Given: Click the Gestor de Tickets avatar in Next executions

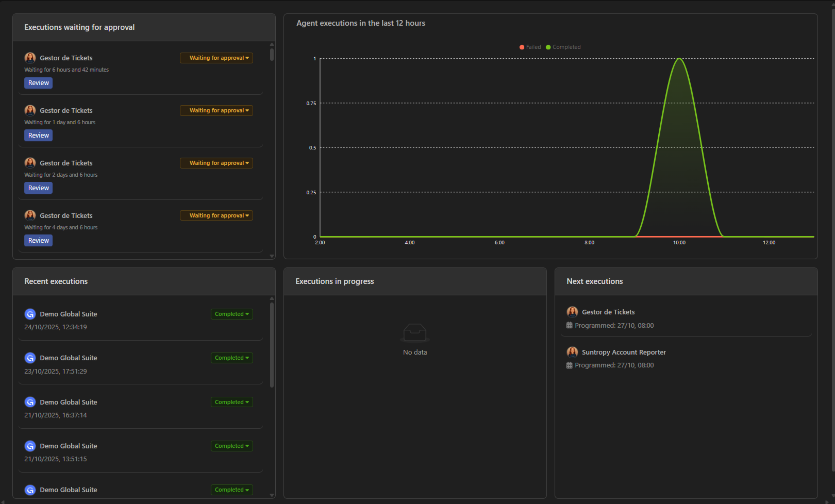Looking at the screenshot, I should point(572,312).
